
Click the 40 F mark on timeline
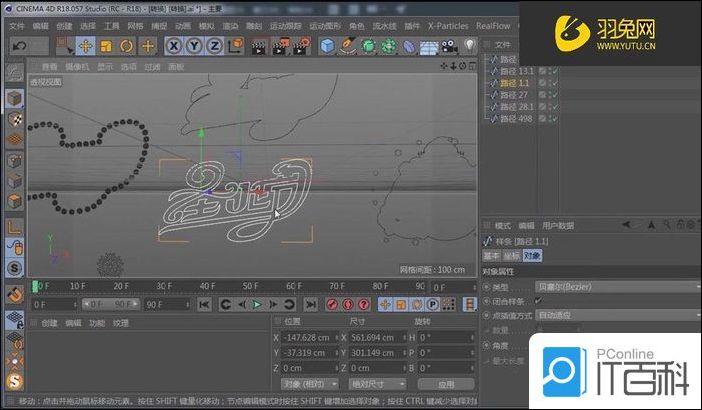(207, 287)
